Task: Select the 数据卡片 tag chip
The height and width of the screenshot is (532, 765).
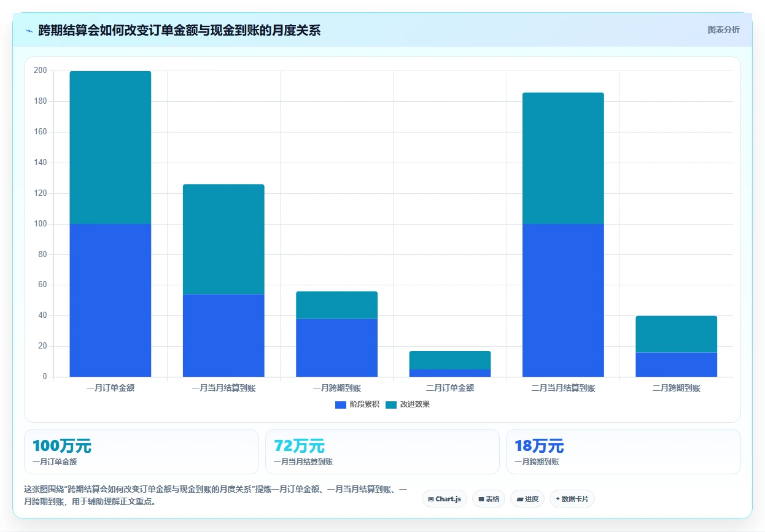Action: [x=572, y=499]
